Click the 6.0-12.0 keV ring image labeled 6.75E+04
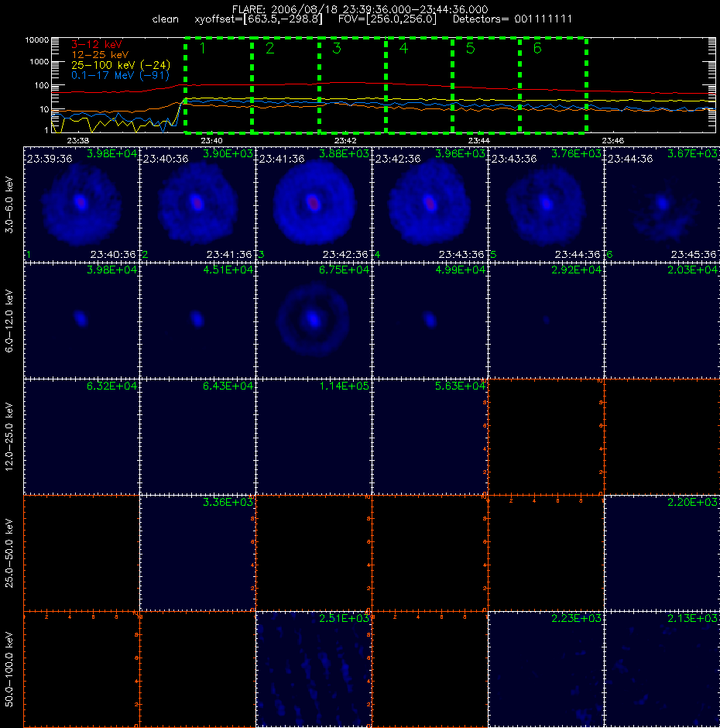Screen dimensions: 720x728 coord(314,321)
